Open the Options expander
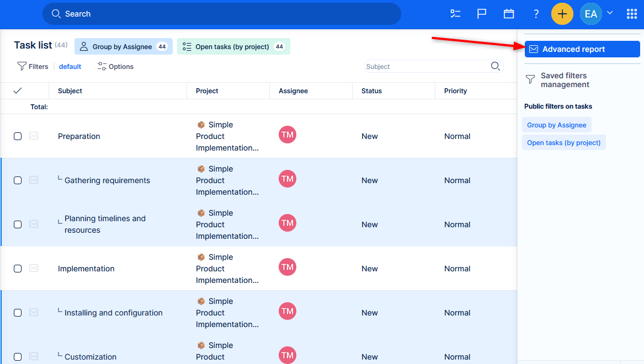This screenshot has height=364, width=644. click(115, 66)
